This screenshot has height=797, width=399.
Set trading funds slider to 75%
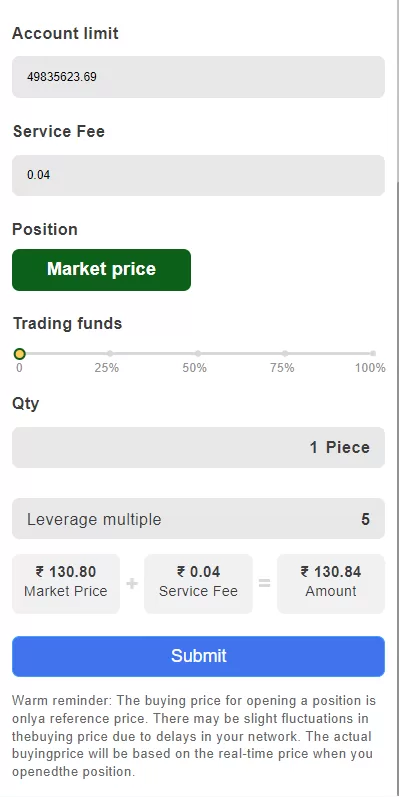tap(285, 353)
